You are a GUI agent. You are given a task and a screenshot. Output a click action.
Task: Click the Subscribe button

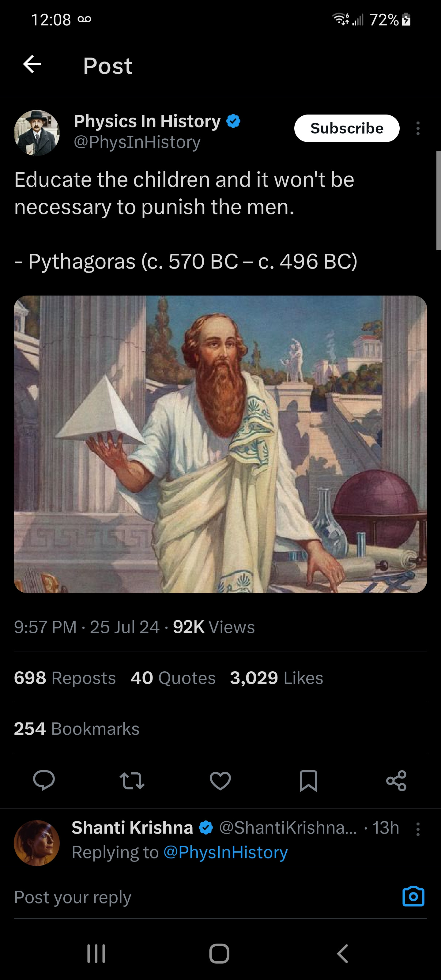[x=347, y=128]
